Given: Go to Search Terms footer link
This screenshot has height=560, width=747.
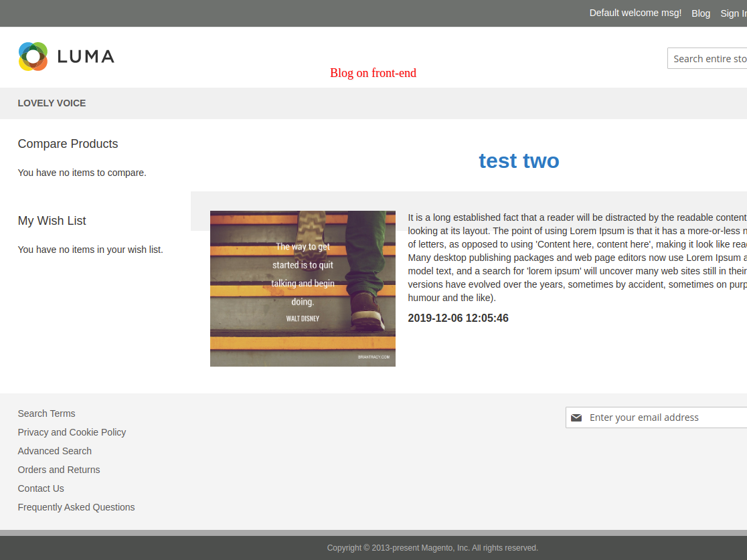Looking at the screenshot, I should pyautogui.click(x=46, y=413).
